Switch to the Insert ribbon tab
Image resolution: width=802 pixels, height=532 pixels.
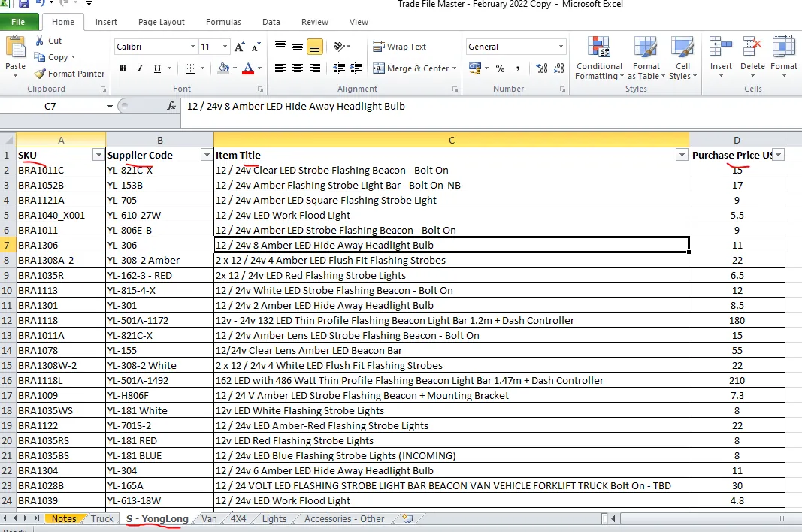click(106, 22)
